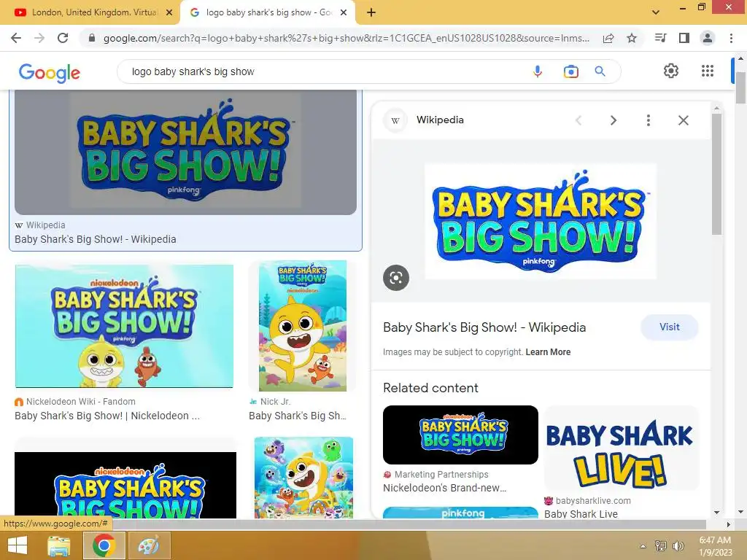
Task: Open the preview panel more options menu
Action: tap(648, 120)
